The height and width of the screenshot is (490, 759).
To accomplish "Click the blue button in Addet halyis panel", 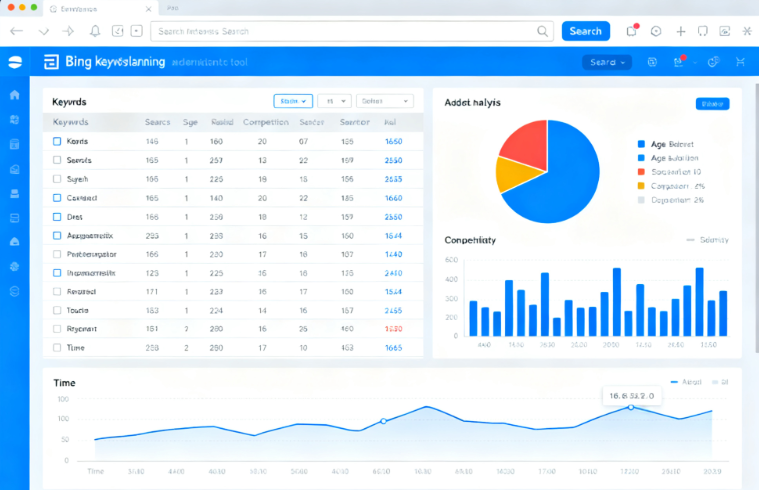I will coord(713,104).
